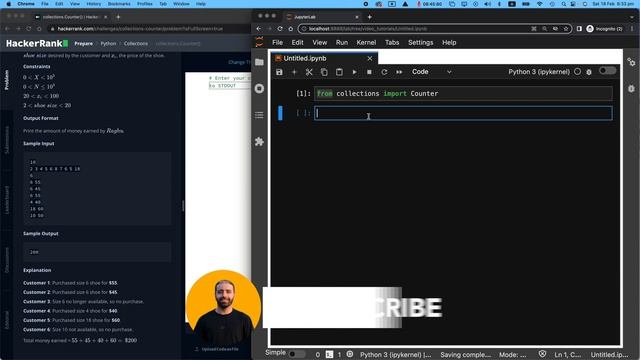This screenshot has height=360, width=640.
Task: Open the Property Inspector gears icon
Action: pos(631,62)
